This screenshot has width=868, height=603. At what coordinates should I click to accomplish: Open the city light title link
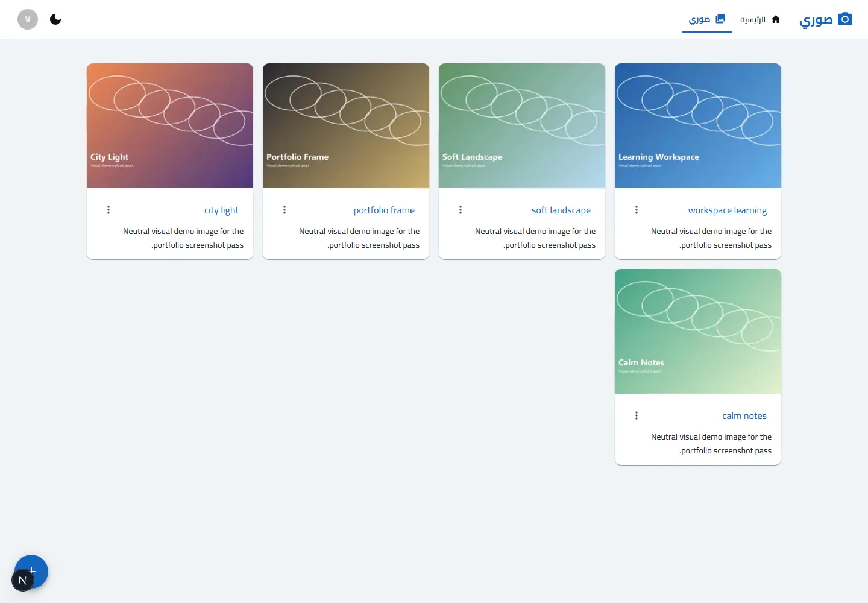pyautogui.click(x=221, y=210)
